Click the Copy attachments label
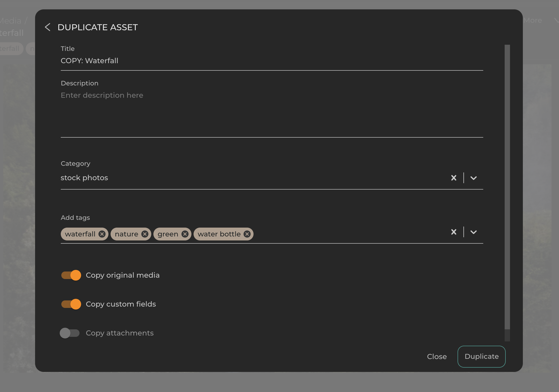This screenshot has width=559, height=392. pos(120,333)
